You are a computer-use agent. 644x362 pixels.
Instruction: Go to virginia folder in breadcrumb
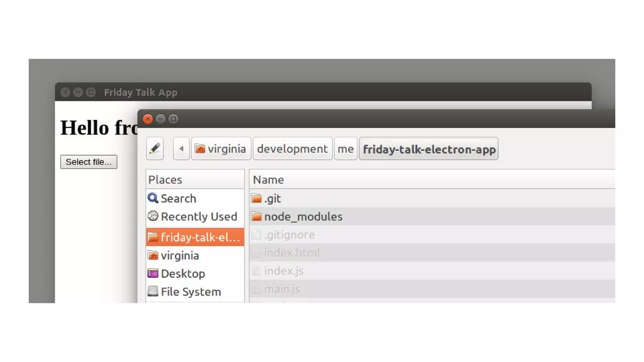click(x=221, y=149)
